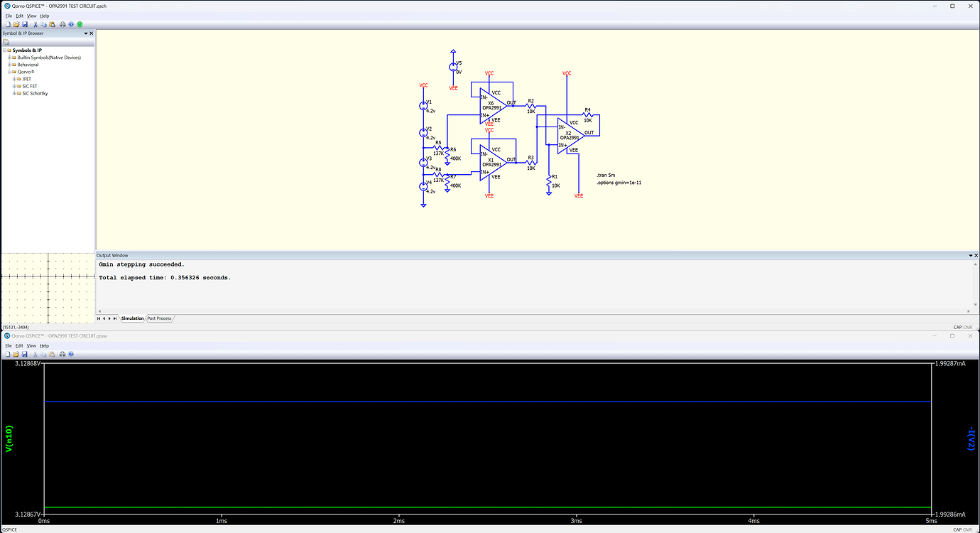This screenshot has height=533, width=980.
Task: Switch to the Post Process tab
Action: pyautogui.click(x=159, y=318)
